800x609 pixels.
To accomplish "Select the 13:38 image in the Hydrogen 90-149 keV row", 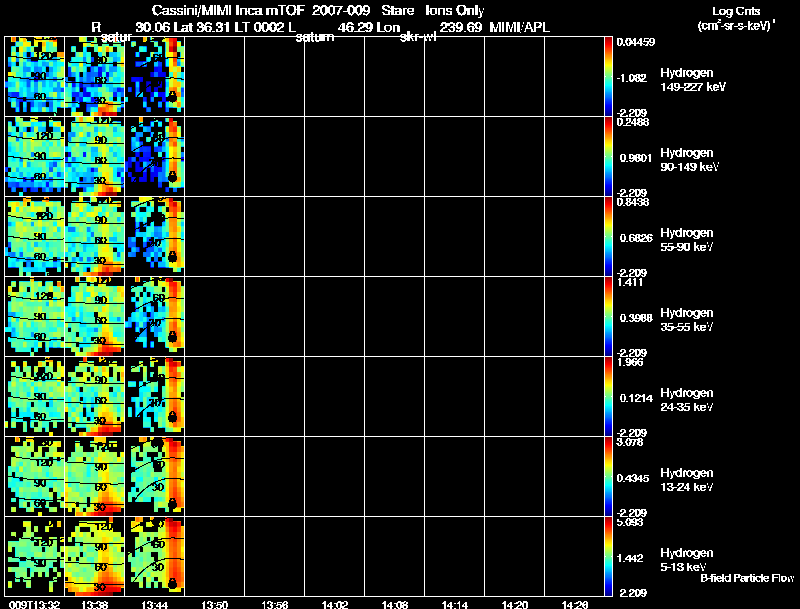I will [x=95, y=157].
